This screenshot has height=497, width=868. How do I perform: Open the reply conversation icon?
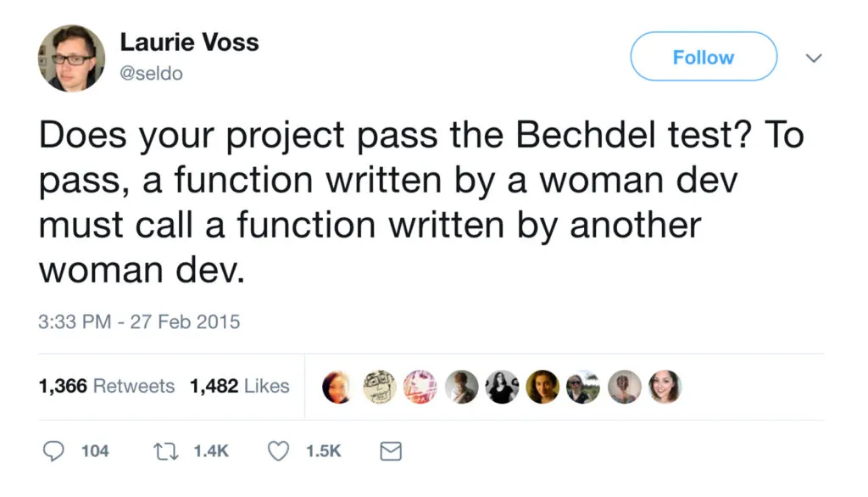53,450
